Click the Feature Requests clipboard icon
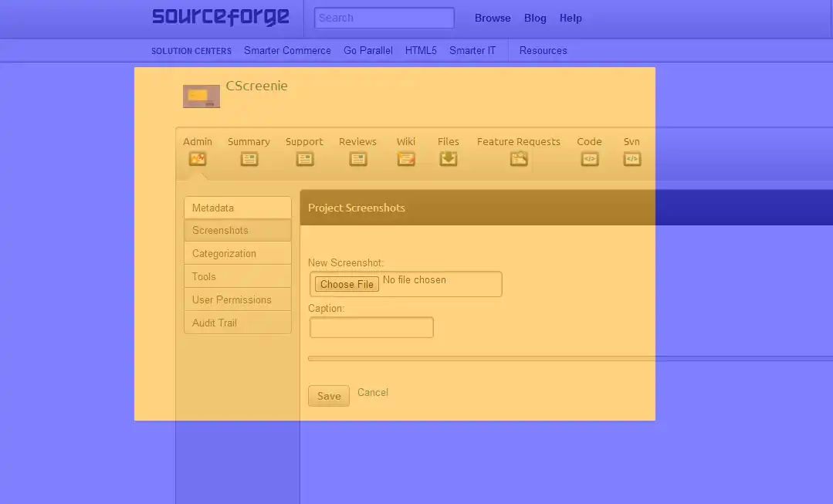 519,159
